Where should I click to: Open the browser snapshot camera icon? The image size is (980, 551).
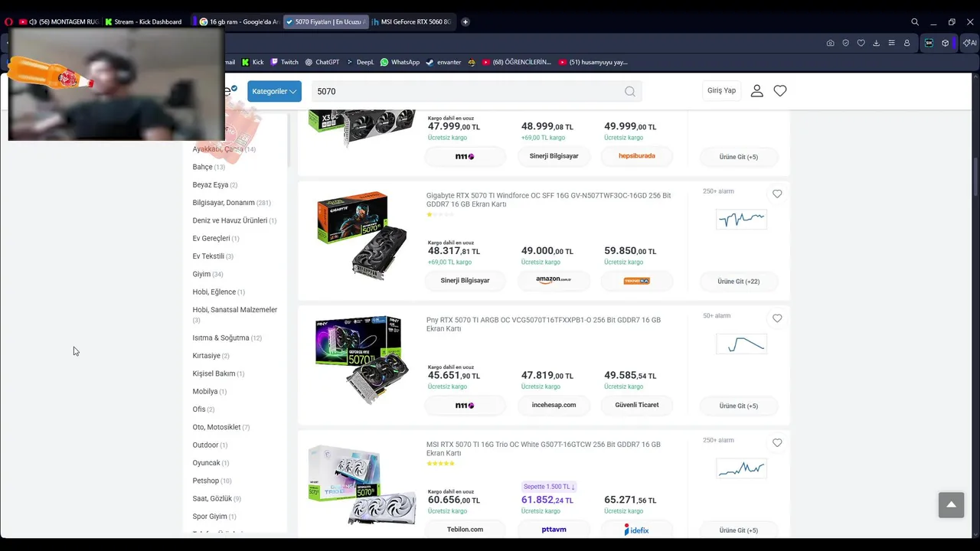[x=830, y=43]
